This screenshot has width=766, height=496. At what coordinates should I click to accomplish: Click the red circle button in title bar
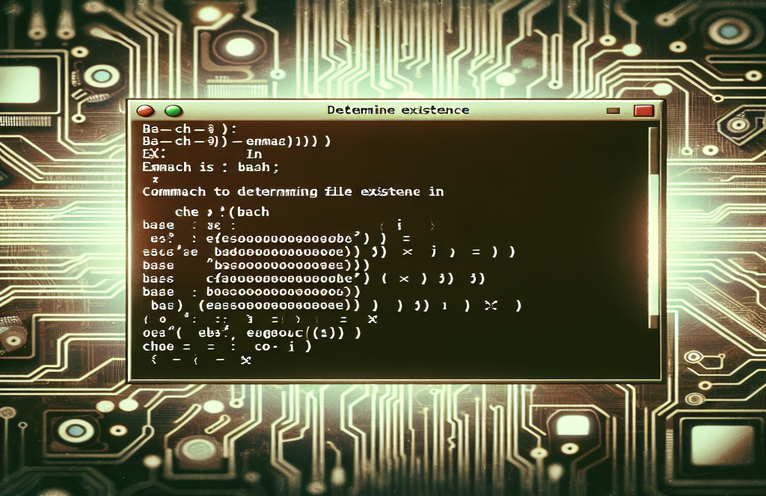pyautogui.click(x=145, y=111)
